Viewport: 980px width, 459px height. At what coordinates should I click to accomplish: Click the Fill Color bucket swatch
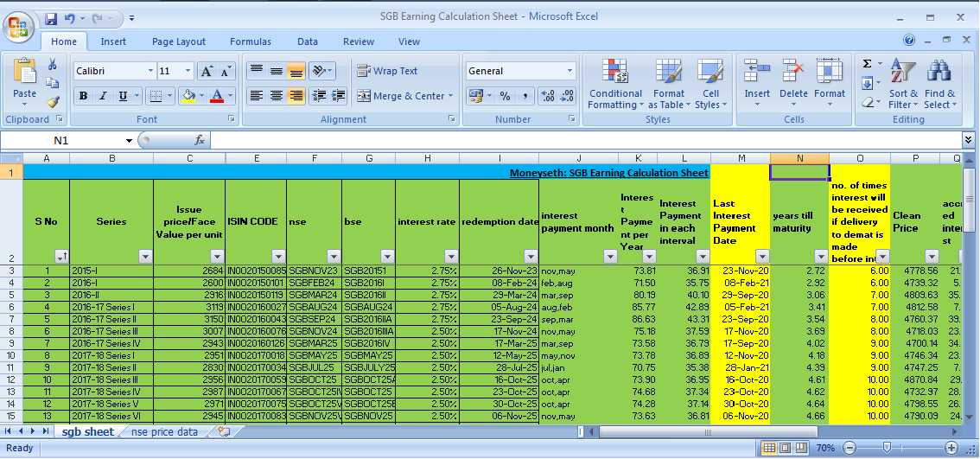tap(188, 96)
